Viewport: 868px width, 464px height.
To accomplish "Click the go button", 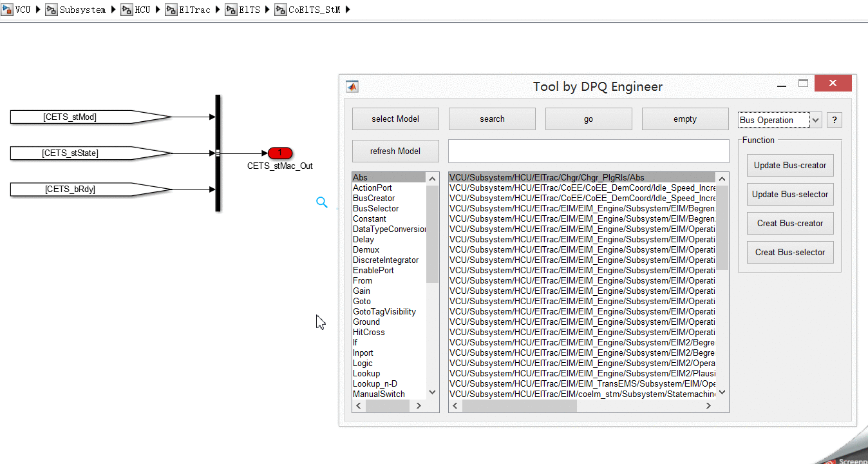I will [x=589, y=119].
